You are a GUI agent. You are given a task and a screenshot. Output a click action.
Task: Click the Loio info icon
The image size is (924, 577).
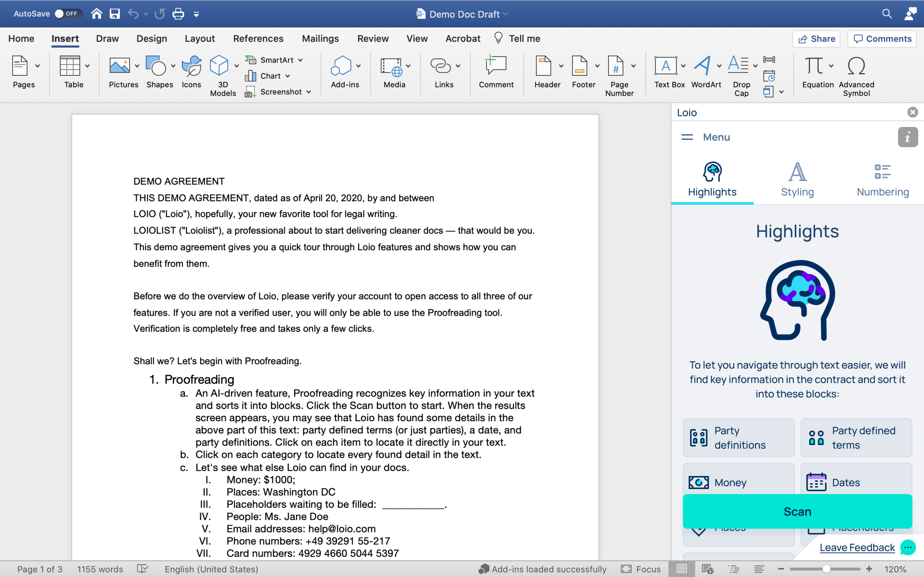pyautogui.click(x=907, y=137)
